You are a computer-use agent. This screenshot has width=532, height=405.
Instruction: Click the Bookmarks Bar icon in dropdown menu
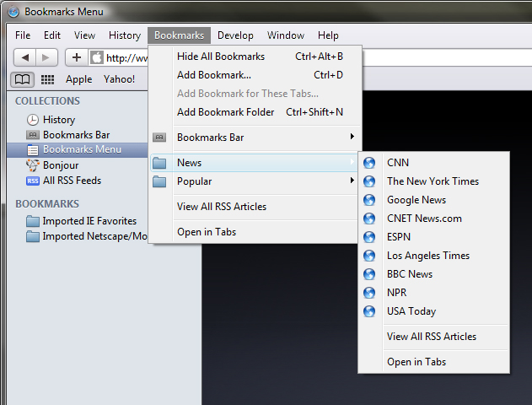click(159, 138)
